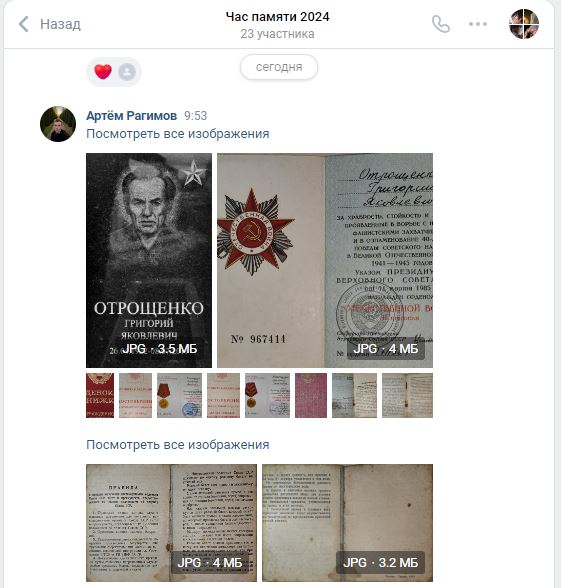Click the сегодня date pill
Image resolution: width=561 pixels, height=588 pixels.
[279, 67]
